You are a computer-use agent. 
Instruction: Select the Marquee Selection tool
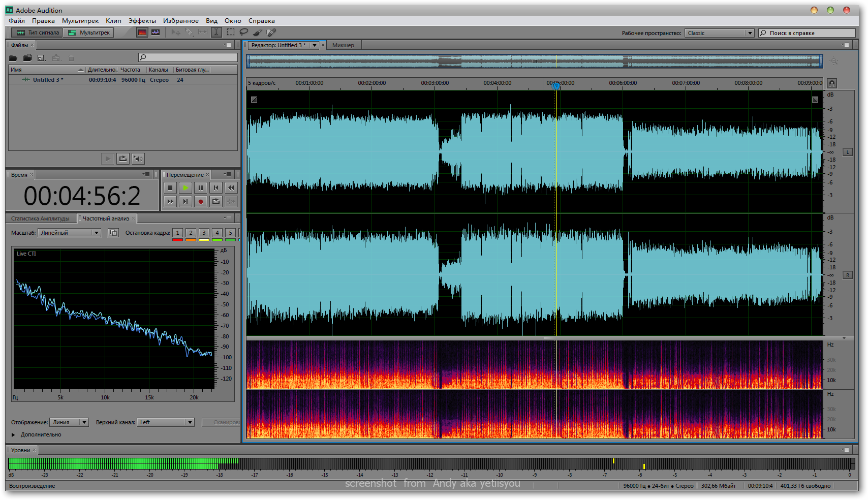(x=231, y=33)
